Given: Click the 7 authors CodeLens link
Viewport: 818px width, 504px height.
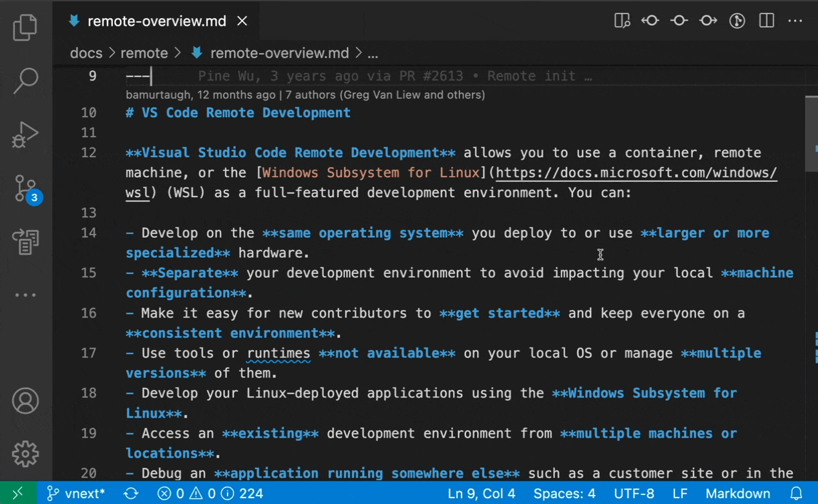Looking at the screenshot, I should tap(385, 95).
